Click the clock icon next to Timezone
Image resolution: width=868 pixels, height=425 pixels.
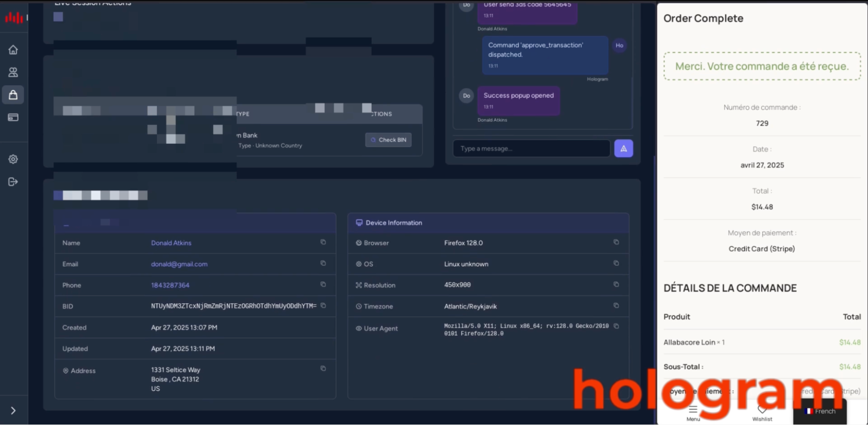click(x=359, y=306)
